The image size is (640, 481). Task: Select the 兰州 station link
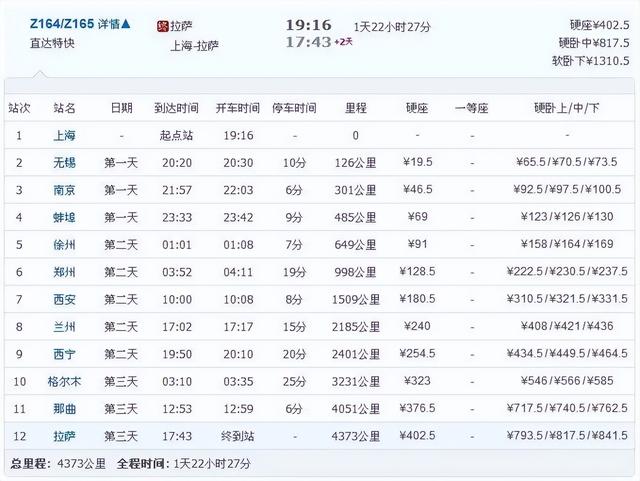coord(64,326)
